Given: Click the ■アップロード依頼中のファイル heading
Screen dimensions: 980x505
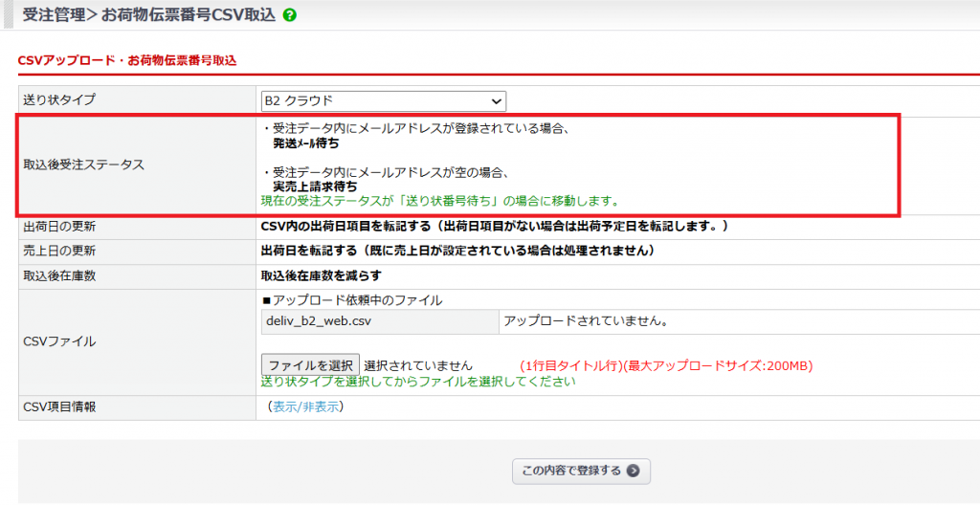Looking at the screenshot, I should 352,300.
